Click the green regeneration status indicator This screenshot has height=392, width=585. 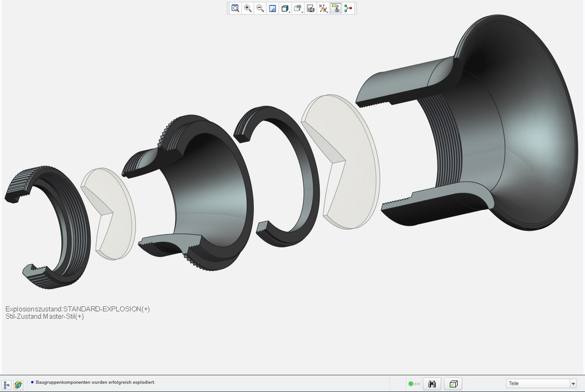[x=412, y=384]
